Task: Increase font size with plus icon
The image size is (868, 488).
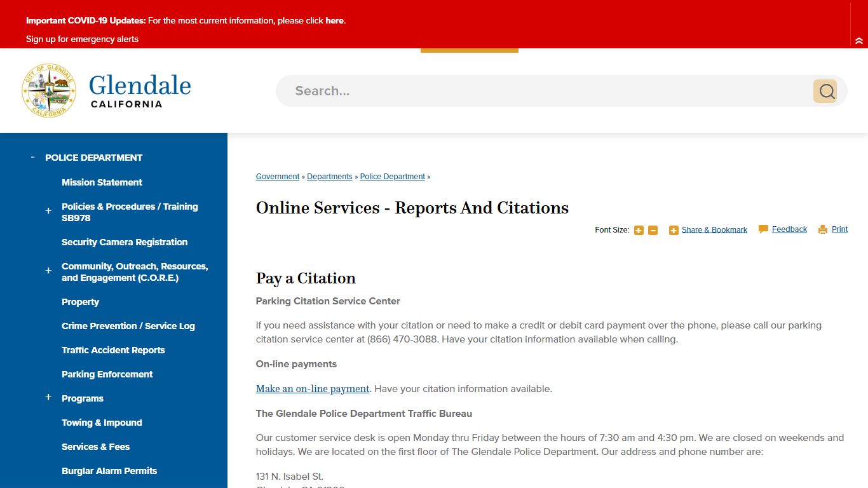Action: [x=639, y=230]
